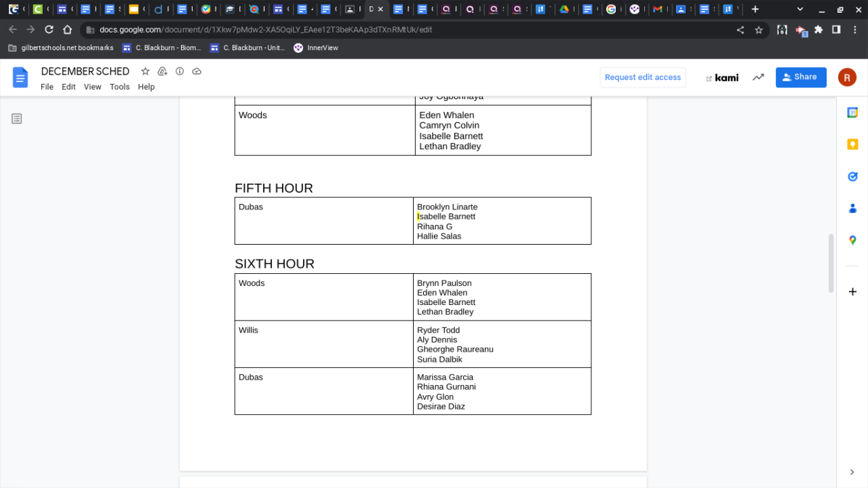The height and width of the screenshot is (488, 868).
Task: Switch to the Google search tab
Action: 614,9
